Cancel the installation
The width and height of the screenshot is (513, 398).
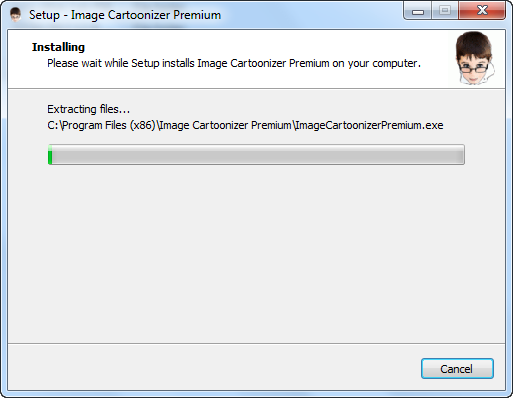[457, 369]
